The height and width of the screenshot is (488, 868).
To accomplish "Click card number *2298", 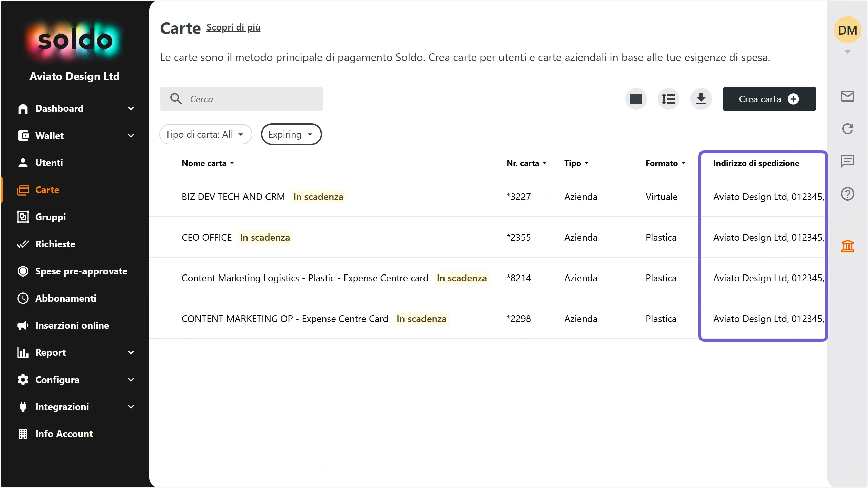I will pyautogui.click(x=518, y=319).
